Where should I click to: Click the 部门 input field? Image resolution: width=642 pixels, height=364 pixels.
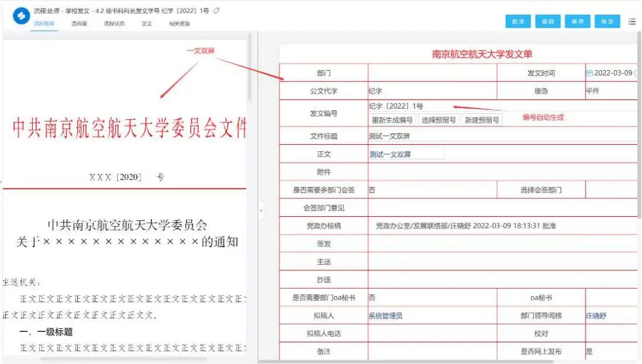[432, 73]
